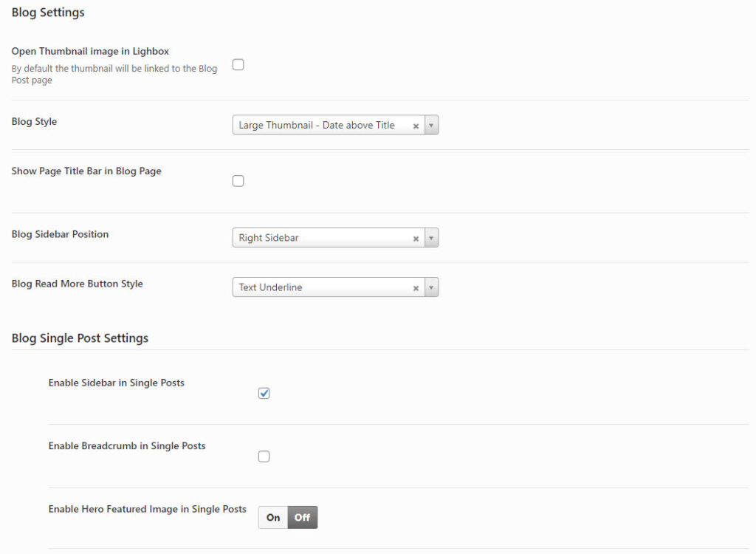Switch Hero Featured Image toggle to On
The height and width of the screenshot is (554, 756).
[273, 517]
